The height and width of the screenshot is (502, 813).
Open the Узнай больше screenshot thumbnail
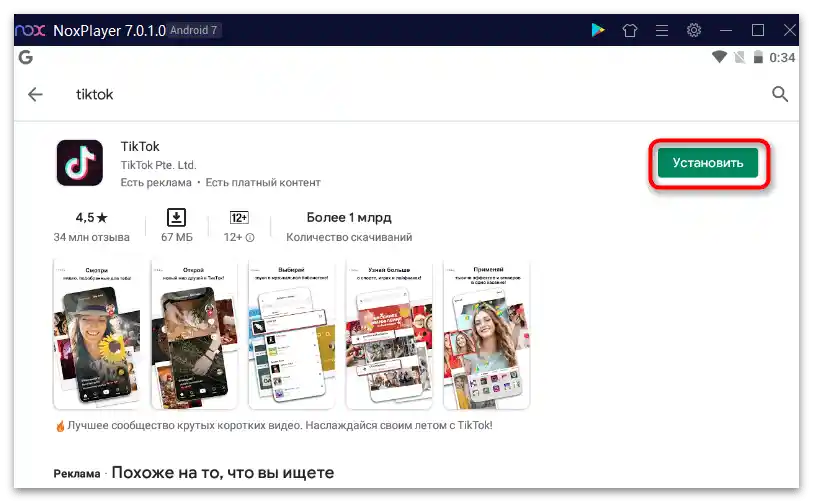pos(389,334)
